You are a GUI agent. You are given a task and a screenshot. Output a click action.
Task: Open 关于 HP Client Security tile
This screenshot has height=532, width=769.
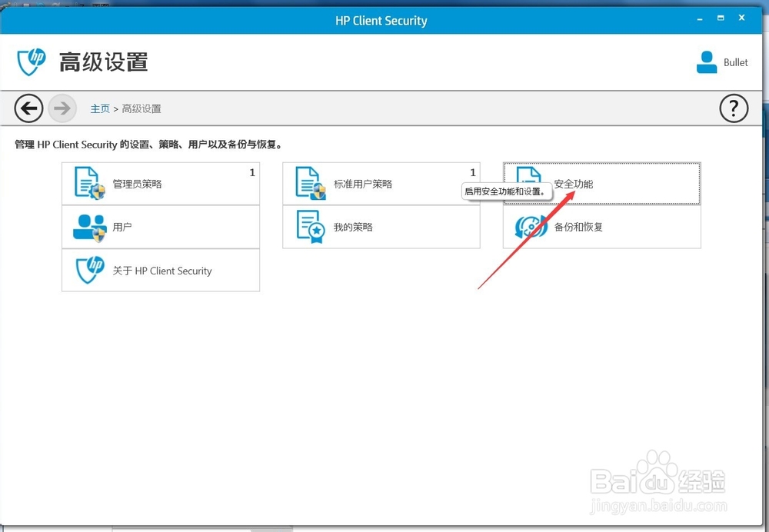coord(161,270)
